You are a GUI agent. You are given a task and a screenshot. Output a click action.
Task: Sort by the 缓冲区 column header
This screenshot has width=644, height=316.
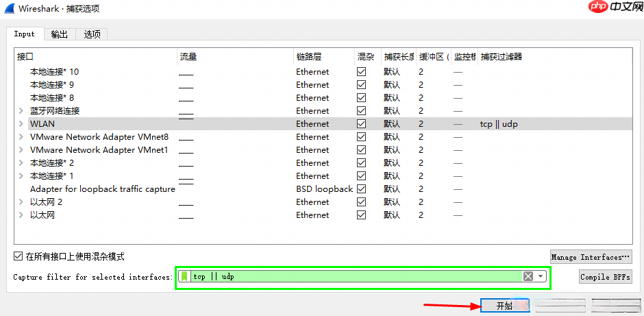coord(433,57)
